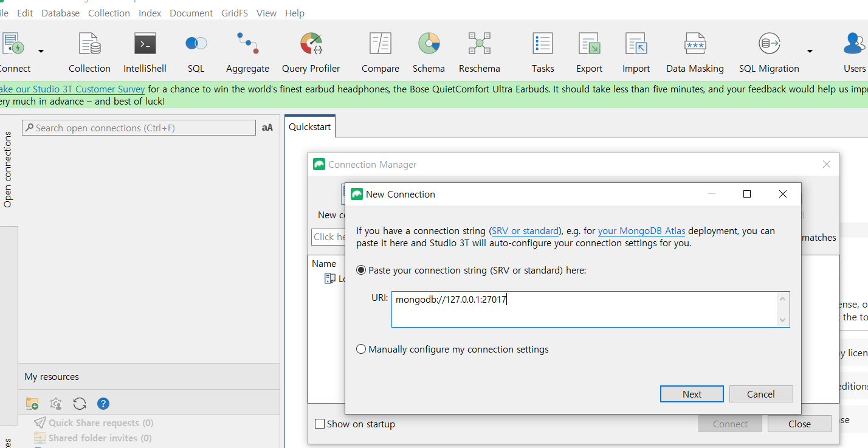Image resolution: width=868 pixels, height=448 pixels.
Task: Click URI field scroll down arrow
Action: click(783, 320)
